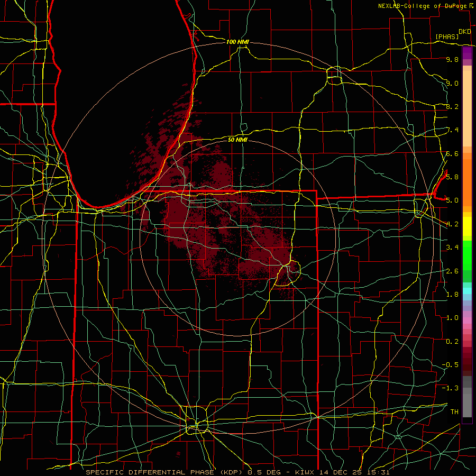Click the 2.6 value on the scale
Viewport: 476px width, 476px height.
click(x=452, y=271)
